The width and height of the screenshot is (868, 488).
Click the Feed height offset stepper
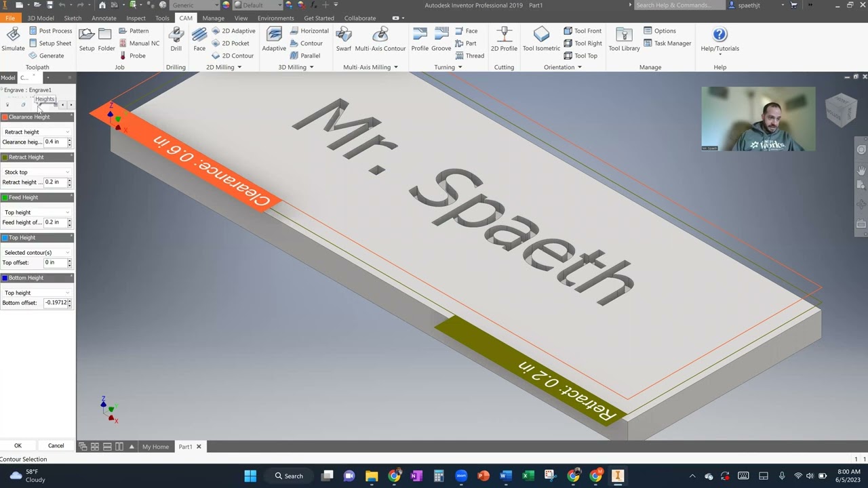pyautogui.click(x=70, y=222)
